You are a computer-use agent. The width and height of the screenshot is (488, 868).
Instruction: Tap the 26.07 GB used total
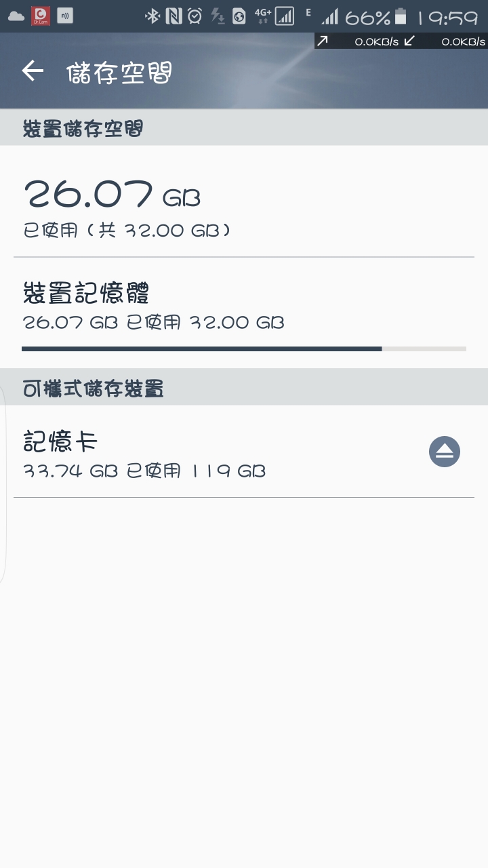pyautogui.click(x=112, y=195)
